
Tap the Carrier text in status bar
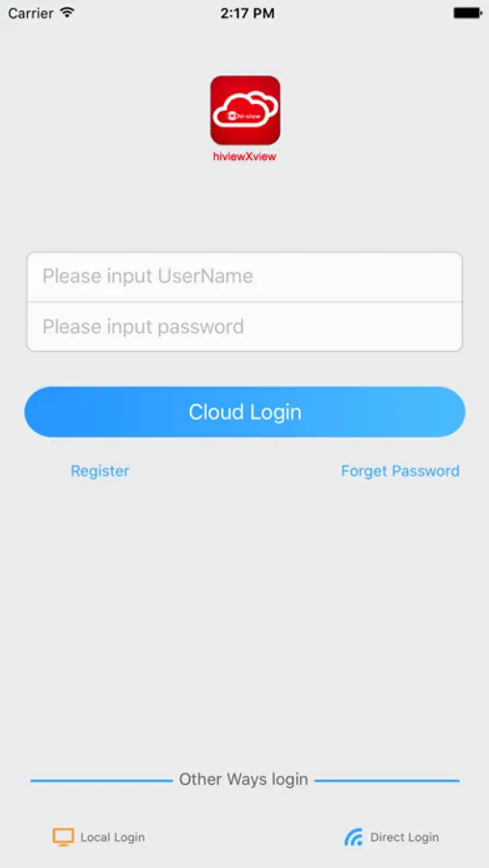31,14
